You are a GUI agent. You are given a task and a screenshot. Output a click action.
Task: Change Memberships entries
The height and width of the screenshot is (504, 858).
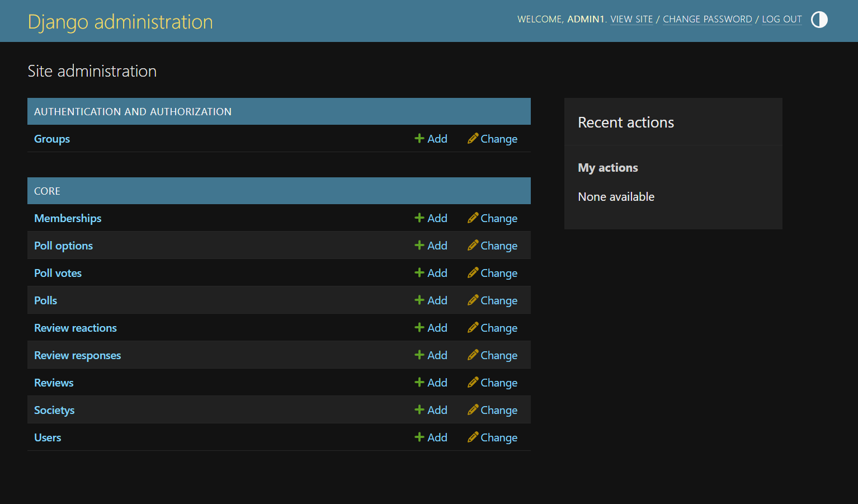click(x=493, y=218)
